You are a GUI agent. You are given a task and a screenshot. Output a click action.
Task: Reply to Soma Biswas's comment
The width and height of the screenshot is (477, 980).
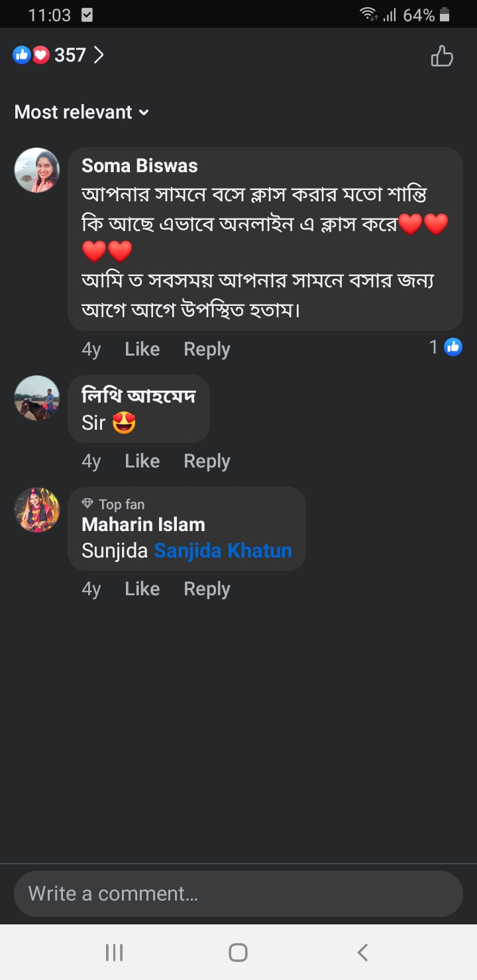pyautogui.click(x=207, y=350)
